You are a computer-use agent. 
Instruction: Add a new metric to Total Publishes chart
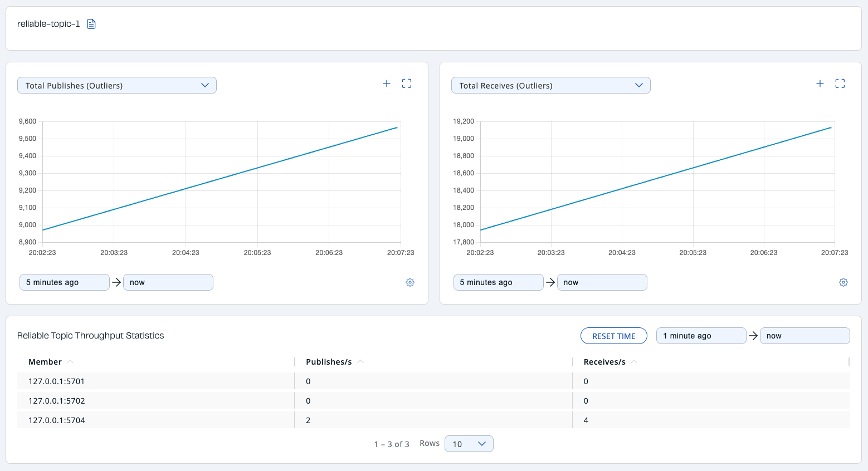[x=386, y=83]
